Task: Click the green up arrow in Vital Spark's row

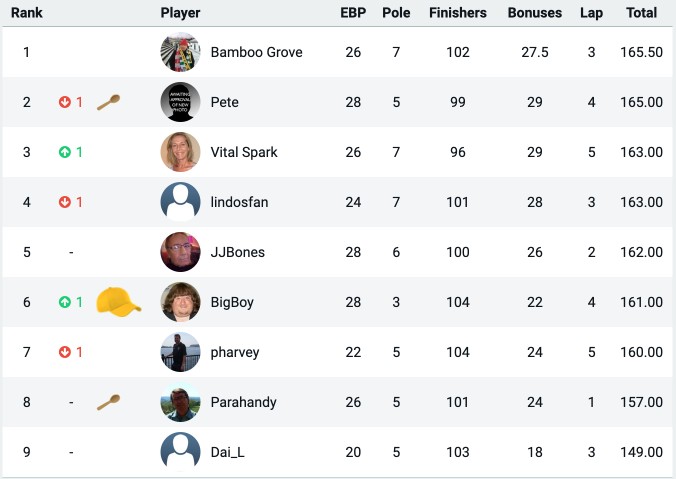Action: [65, 152]
